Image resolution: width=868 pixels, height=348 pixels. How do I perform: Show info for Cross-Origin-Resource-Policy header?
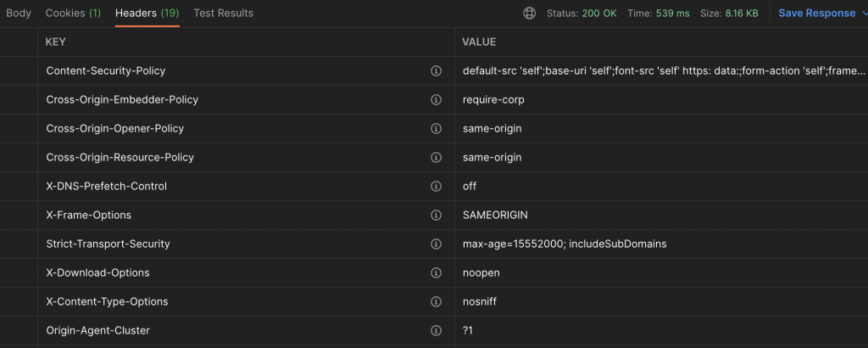click(x=437, y=158)
